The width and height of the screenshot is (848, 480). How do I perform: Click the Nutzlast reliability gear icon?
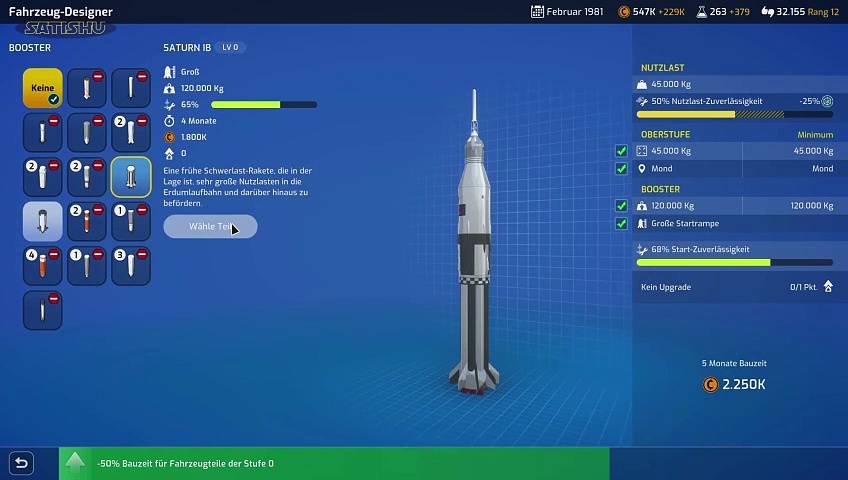pos(827,102)
